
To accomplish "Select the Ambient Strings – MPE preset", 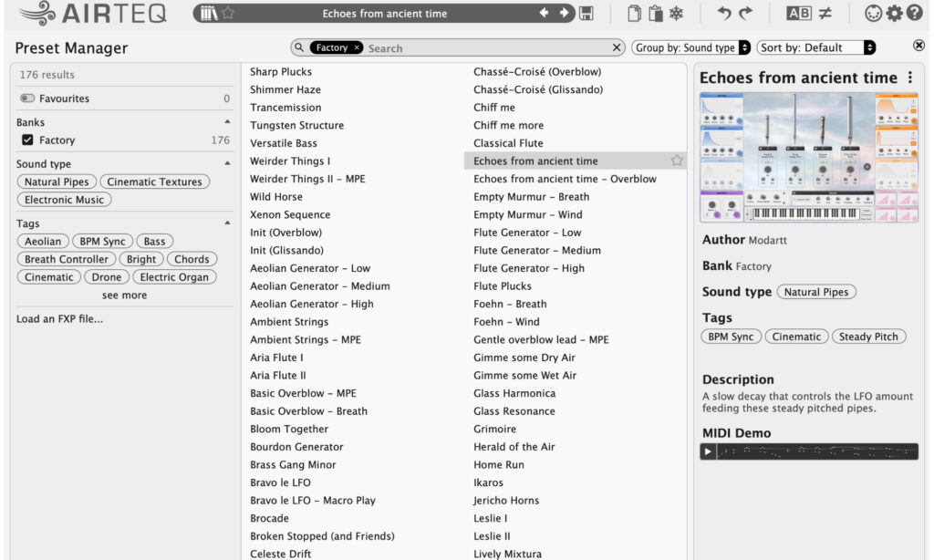I will [306, 339].
